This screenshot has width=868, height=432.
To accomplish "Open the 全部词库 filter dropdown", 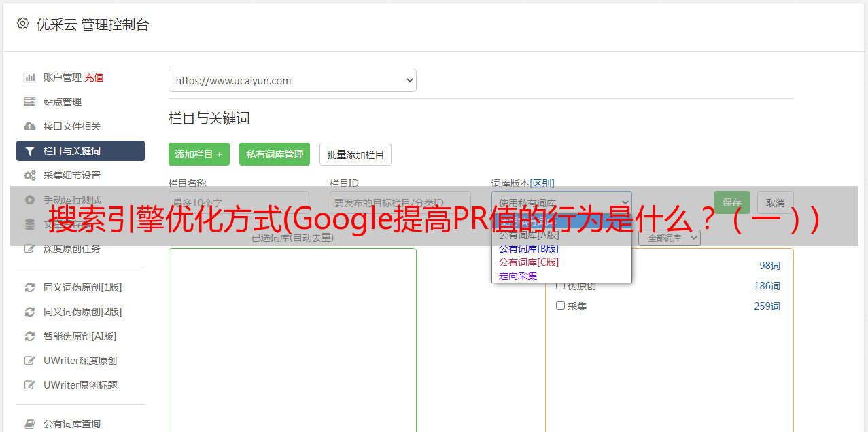I will [670, 238].
